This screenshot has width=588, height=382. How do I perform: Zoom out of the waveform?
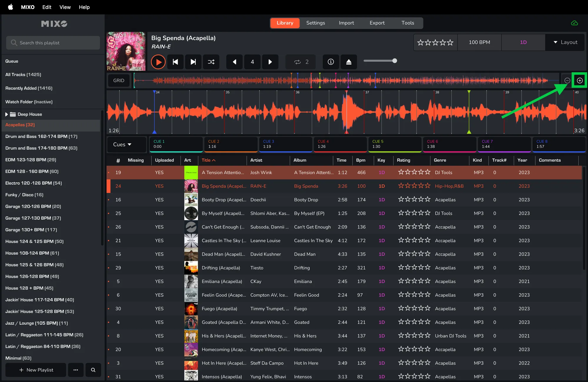point(567,80)
